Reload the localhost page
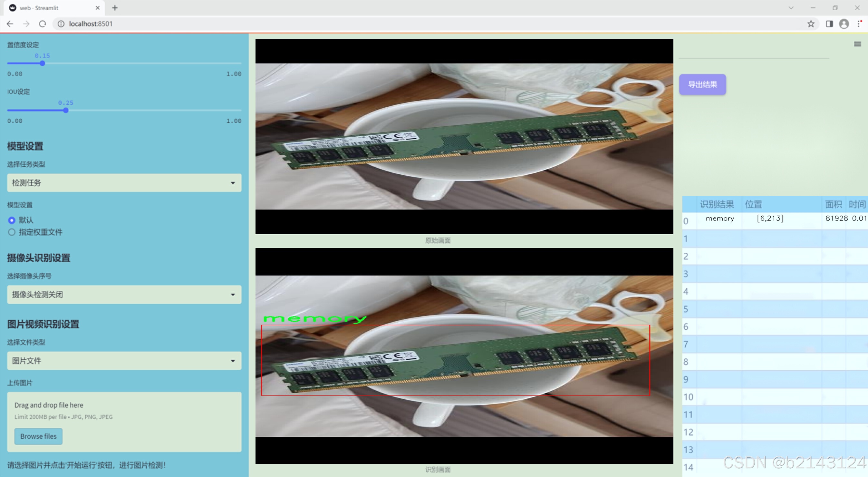Image resolution: width=868 pixels, height=477 pixels. point(43,24)
